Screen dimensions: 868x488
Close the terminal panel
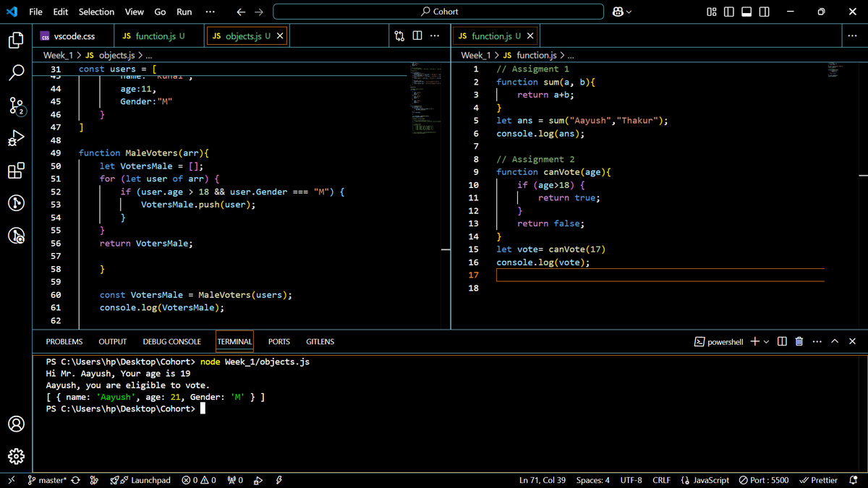[x=852, y=341]
